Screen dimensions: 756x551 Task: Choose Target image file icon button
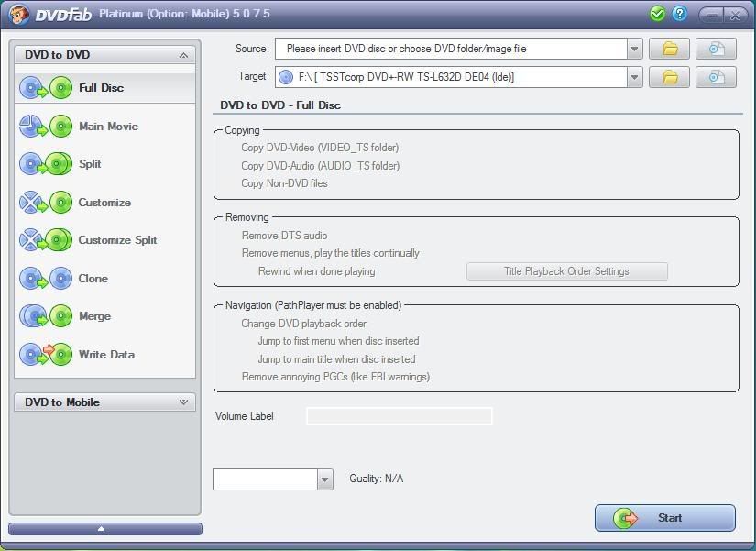pyautogui.click(x=716, y=77)
